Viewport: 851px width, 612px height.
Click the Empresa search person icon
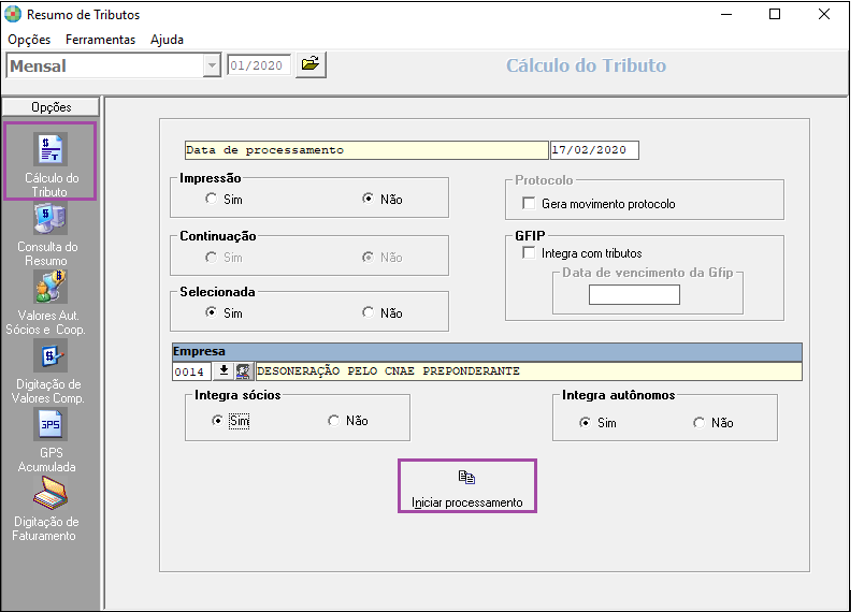pyautogui.click(x=244, y=371)
